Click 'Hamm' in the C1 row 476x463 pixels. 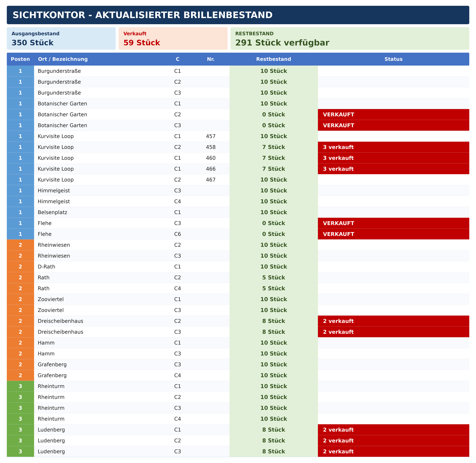coord(46,343)
